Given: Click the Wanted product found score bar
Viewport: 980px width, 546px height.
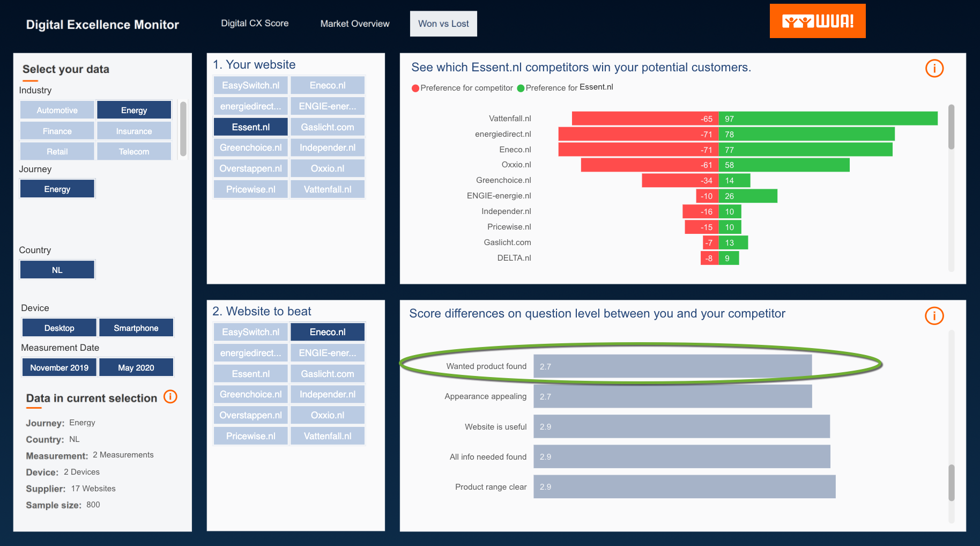Looking at the screenshot, I should pyautogui.click(x=672, y=366).
